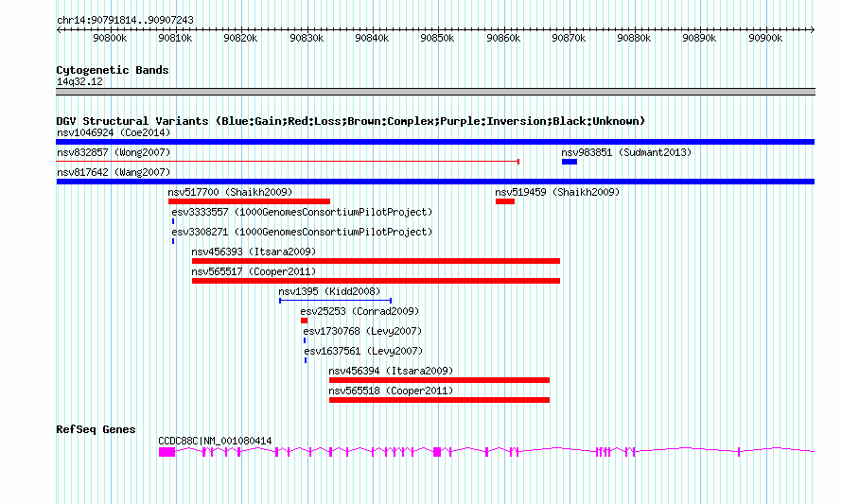The width and height of the screenshot is (842, 504).
Task: Open the nsv517700 (Shaikh2009) label
Action: point(230,192)
